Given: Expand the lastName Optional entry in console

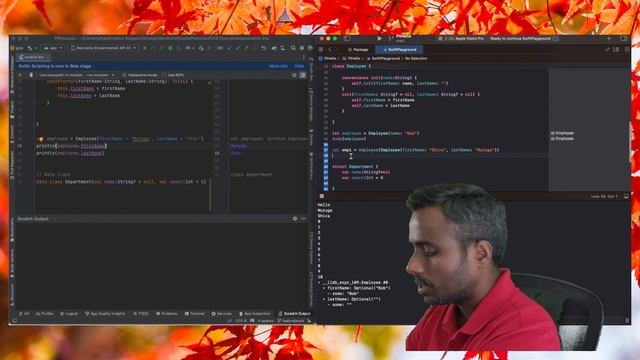Looking at the screenshot, I should [324, 299].
